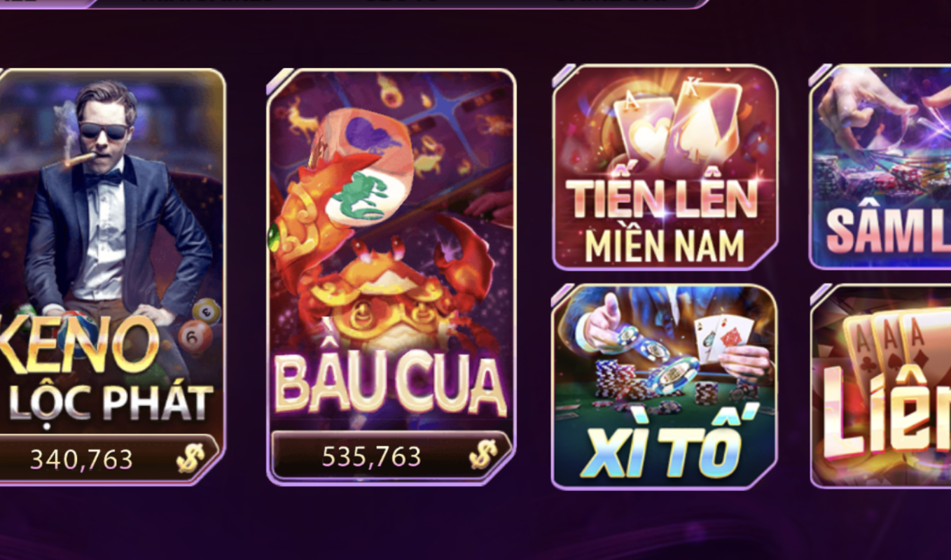The width and height of the screenshot is (951, 560).
Task: Open the Liêng three-aces game tile
Action: [881, 386]
